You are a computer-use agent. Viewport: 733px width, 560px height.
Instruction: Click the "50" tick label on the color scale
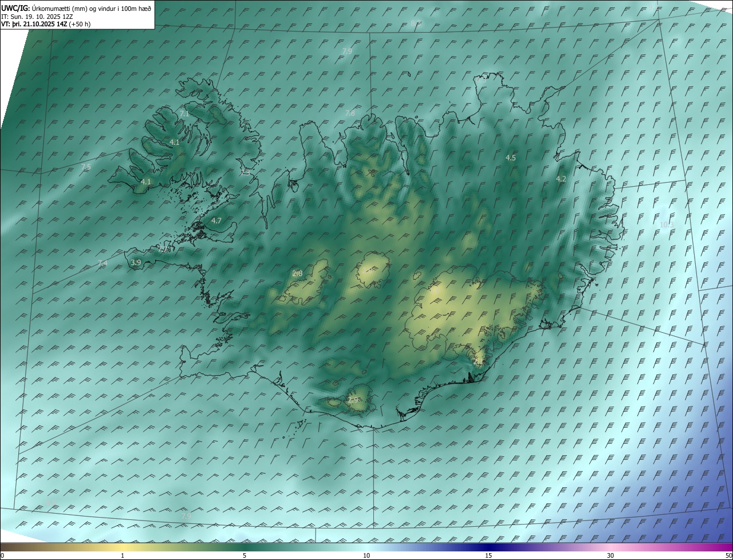tap(728, 555)
